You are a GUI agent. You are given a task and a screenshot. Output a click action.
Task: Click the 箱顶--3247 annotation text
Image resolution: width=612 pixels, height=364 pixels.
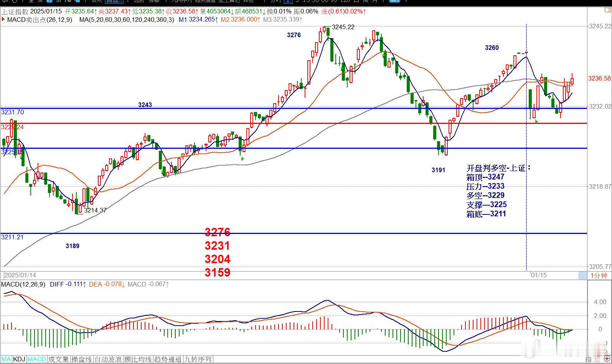[x=485, y=177]
